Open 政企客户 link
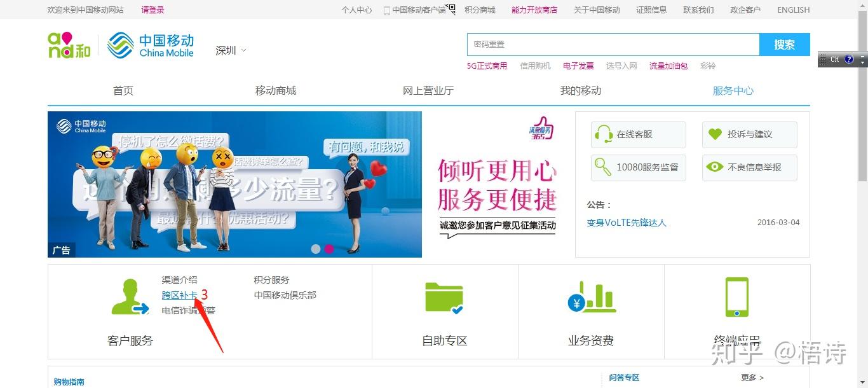The height and width of the screenshot is (388, 868). point(745,10)
